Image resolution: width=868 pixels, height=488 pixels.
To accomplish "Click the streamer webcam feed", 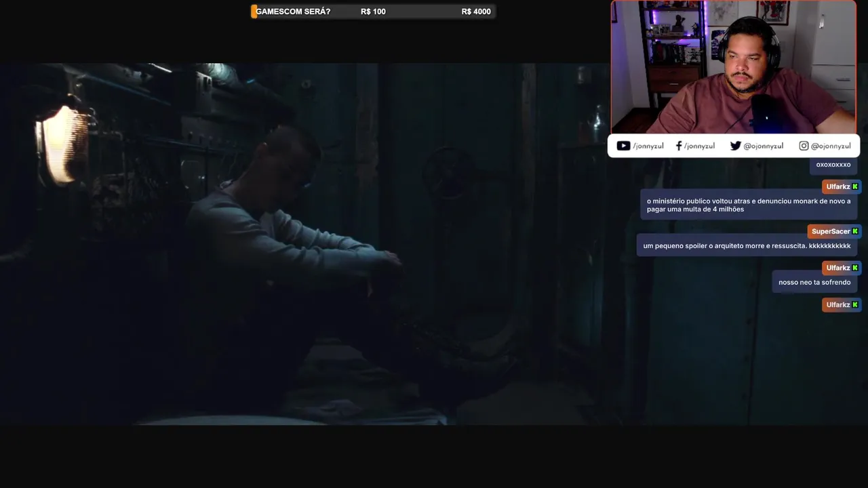I will (734, 67).
